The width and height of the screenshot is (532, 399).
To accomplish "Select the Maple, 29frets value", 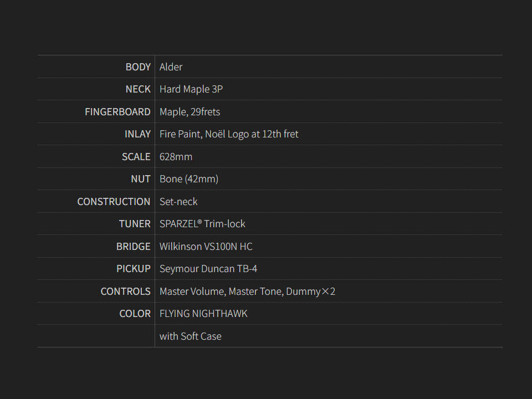I will click(190, 112).
